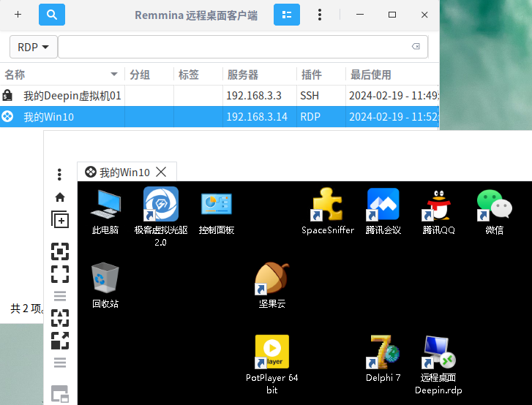The image size is (532, 405).
Task: Select 坚果云 acorn shortcut
Action: (x=272, y=285)
